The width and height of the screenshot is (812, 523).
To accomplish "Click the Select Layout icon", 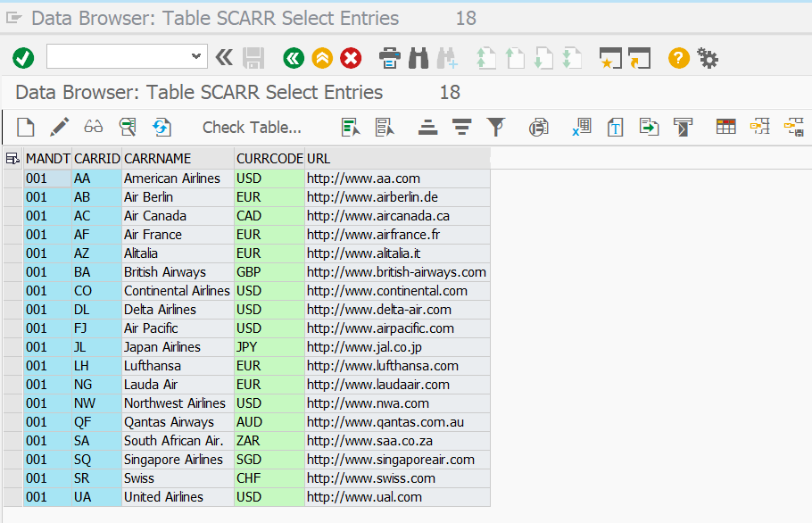I will pos(759,127).
